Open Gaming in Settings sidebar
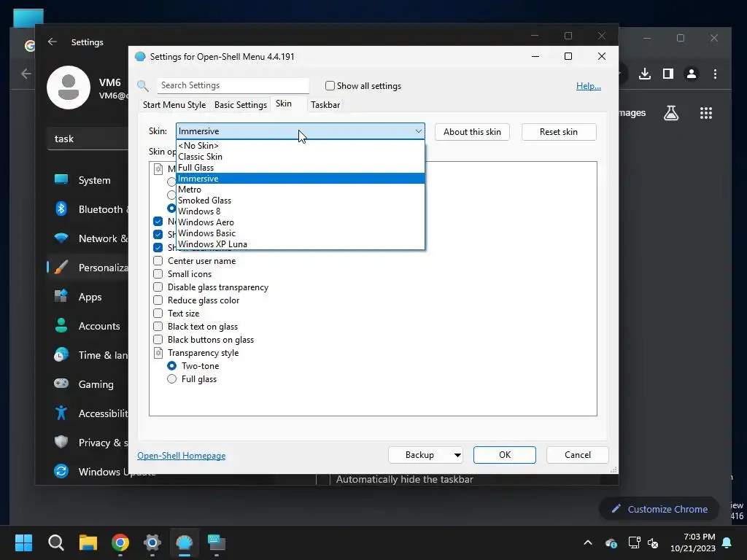Viewport: 747px width, 560px height. (88, 384)
